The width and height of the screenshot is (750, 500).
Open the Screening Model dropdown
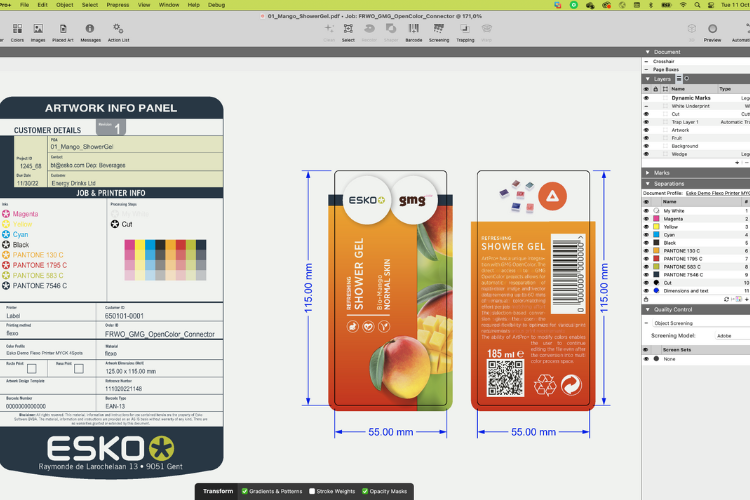(728, 335)
